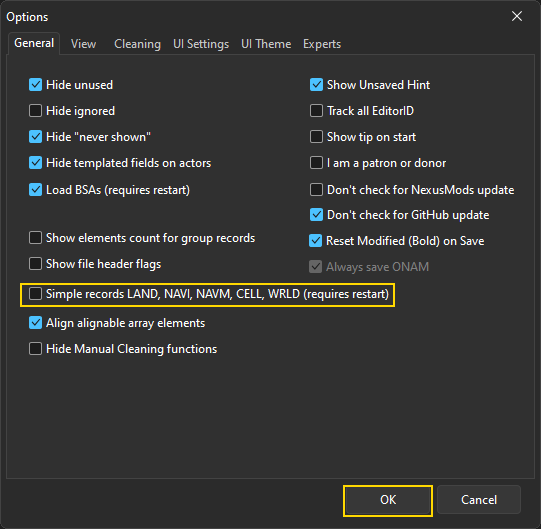Image resolution: width=541 pixels, height=529 pixels.
Task: Turn off Show Unsaved Hint
Action: point(316,85)
